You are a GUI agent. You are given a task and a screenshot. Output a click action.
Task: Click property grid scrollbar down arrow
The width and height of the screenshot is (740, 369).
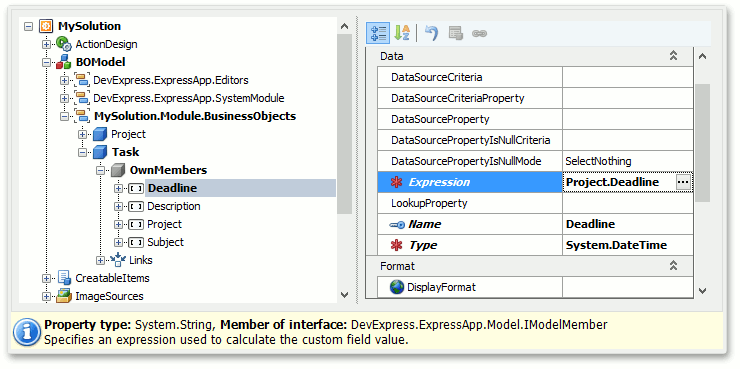tap(702, 291)
